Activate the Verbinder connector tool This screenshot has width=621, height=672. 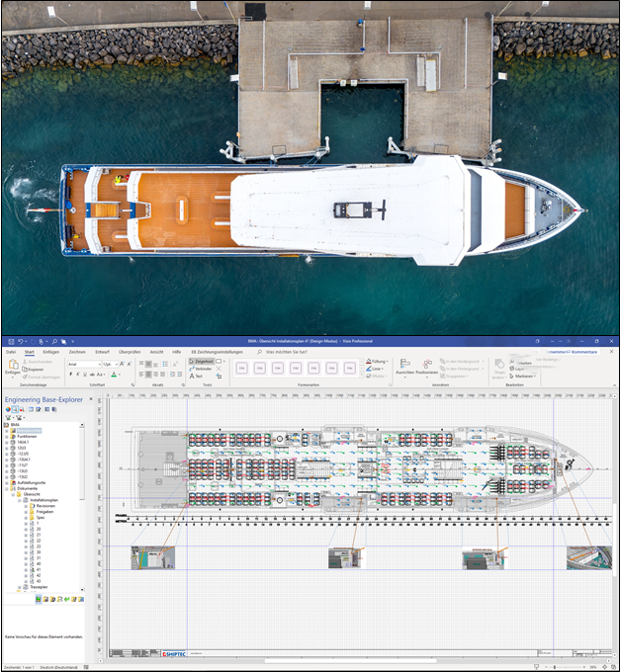[x=201, y=369]
